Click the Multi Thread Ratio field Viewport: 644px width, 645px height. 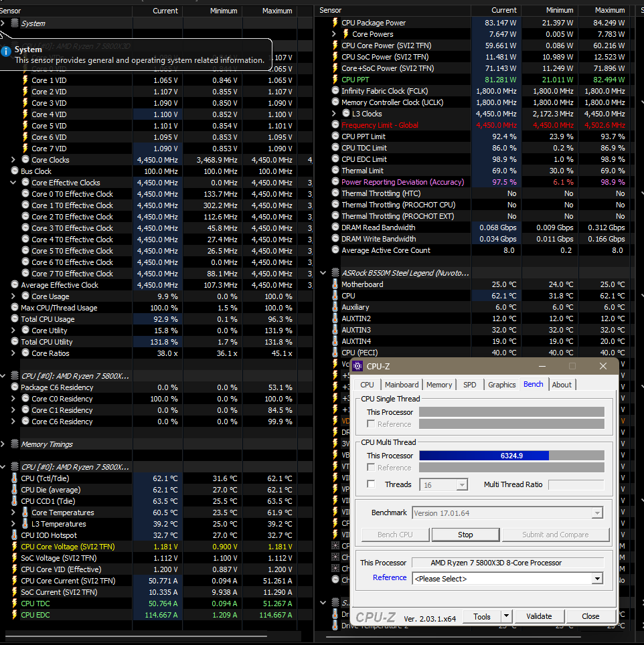click(x=576, y=484)
